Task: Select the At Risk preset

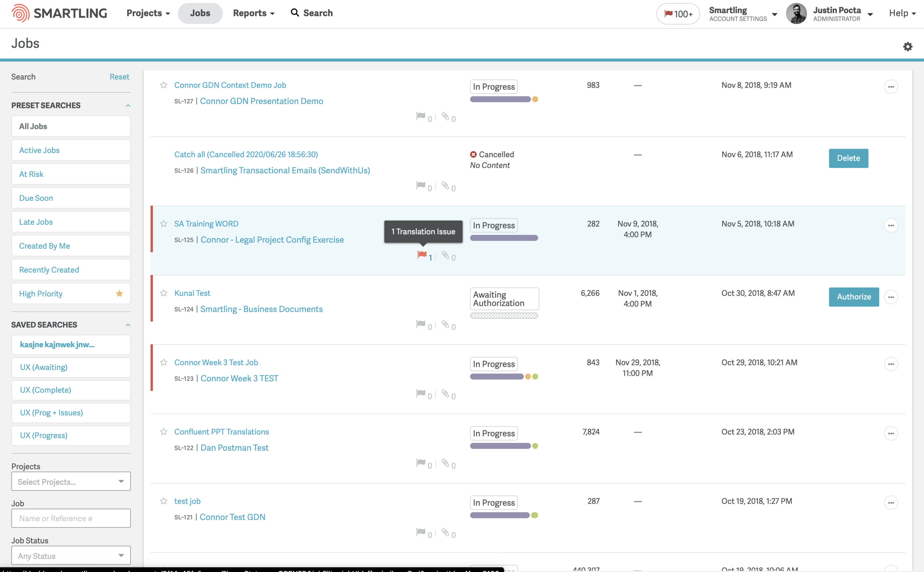Action: [x=71, y=174]
